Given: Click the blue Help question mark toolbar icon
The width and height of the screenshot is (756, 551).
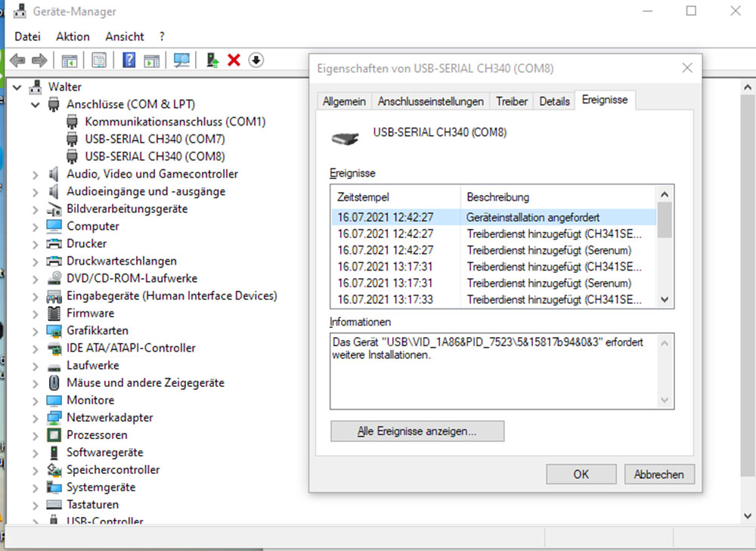Looking at the screenshot, I should pos(129,60).
